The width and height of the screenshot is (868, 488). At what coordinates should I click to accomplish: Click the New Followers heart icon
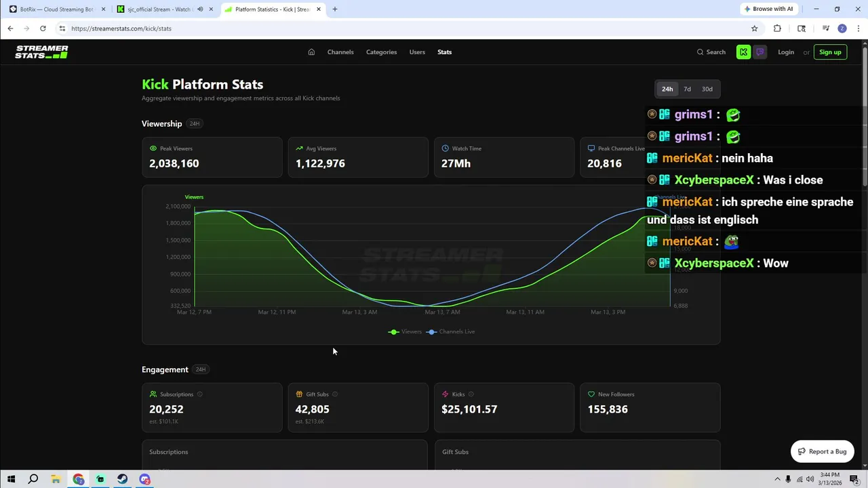click(591, 394)
